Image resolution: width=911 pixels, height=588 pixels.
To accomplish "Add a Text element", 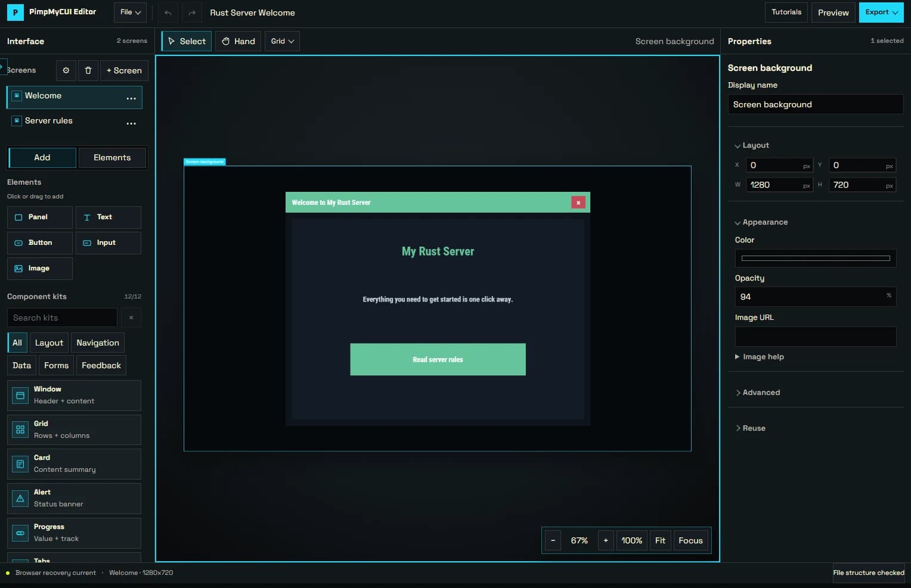I will 109,217.
